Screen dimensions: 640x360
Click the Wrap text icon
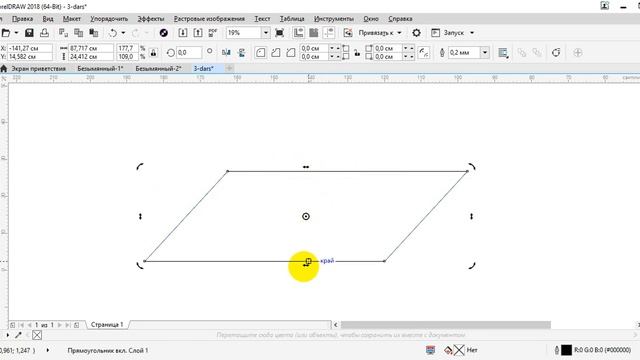tap(503, 53)
